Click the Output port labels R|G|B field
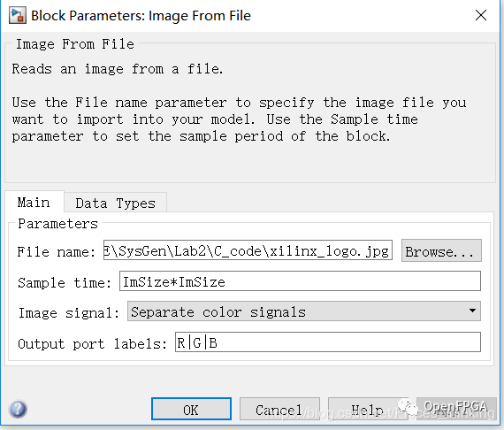504x430 pixels. [328, 342]
